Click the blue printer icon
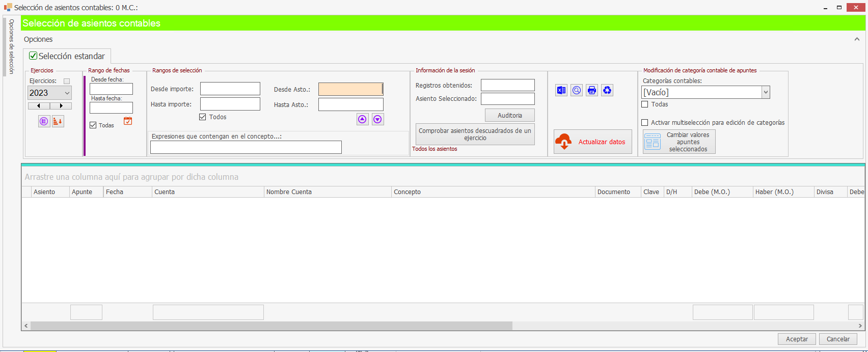The height and width of the screenshot is (352, 868). coord(592,91)
